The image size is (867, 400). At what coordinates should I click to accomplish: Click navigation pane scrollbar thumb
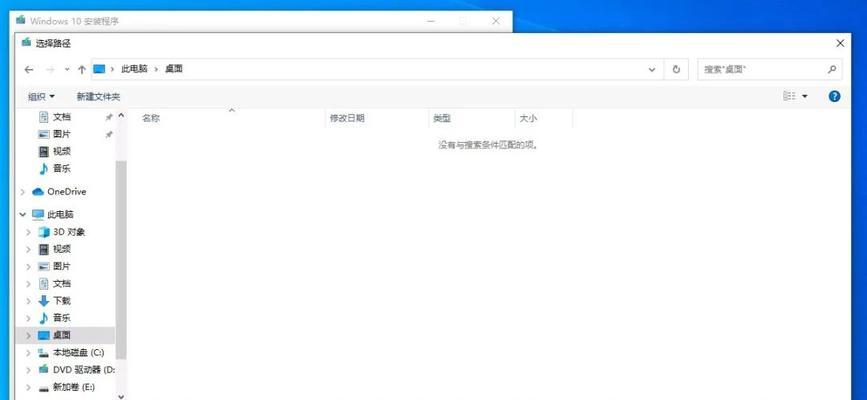(x=121, y=259)
